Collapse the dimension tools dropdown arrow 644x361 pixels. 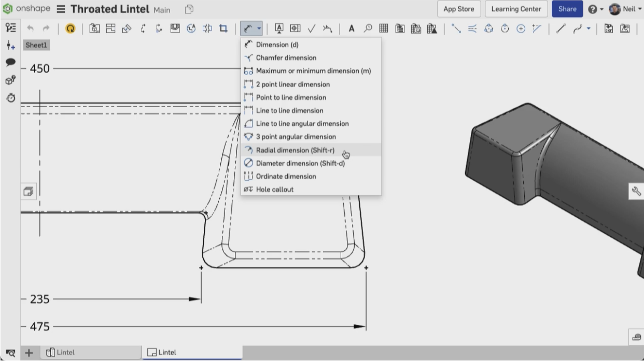click(x=259, y=28)
